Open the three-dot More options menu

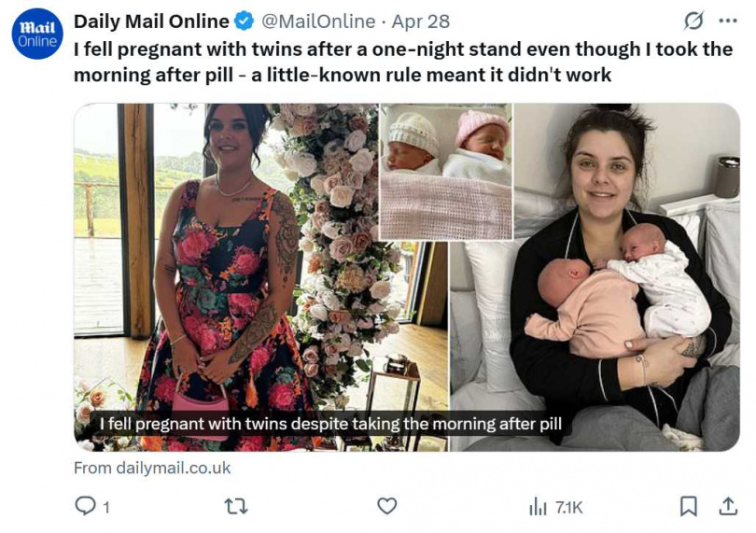(727, 21)
